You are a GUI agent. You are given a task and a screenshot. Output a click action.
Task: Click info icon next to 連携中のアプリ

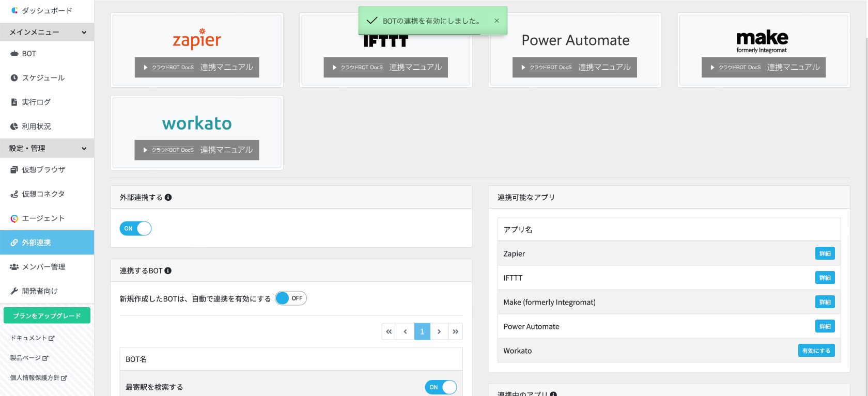[553, 394]
